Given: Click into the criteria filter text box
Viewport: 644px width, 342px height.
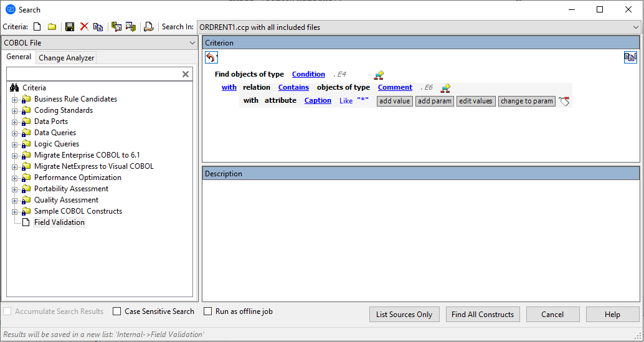Looking at the screenshot, I should point(93,74).
